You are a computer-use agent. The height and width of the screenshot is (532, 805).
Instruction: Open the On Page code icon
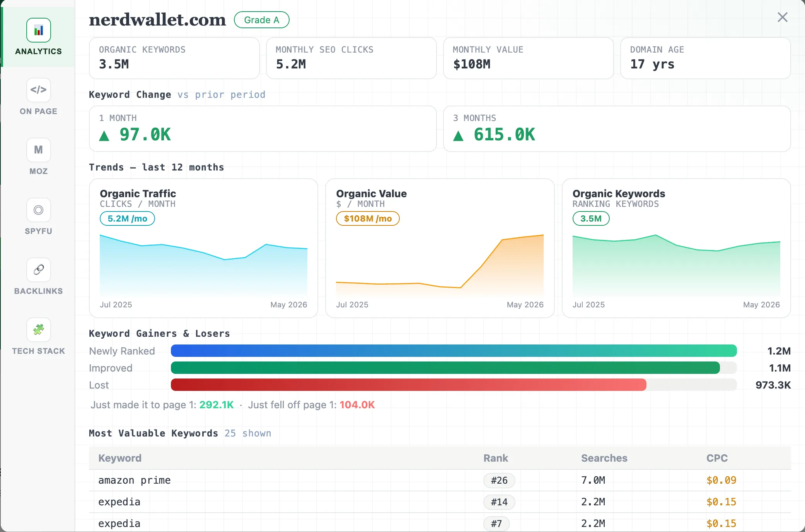pos(39,90)
